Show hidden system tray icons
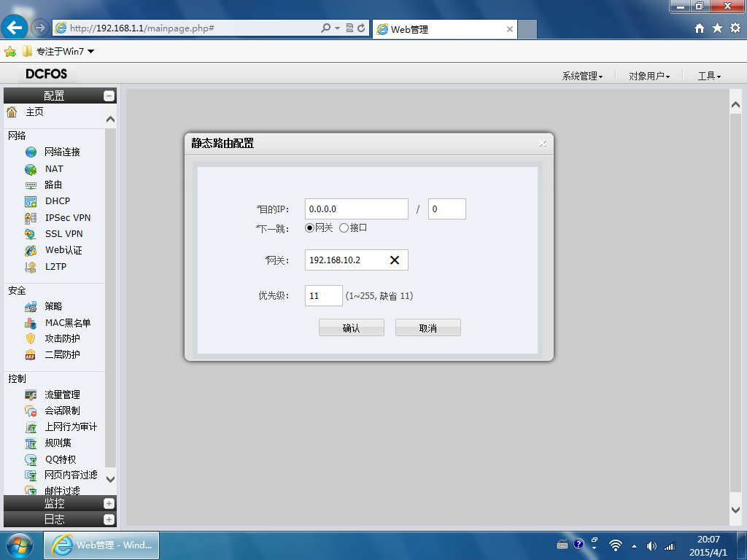Screen dimensions: 747x560 tap(634, 546)
